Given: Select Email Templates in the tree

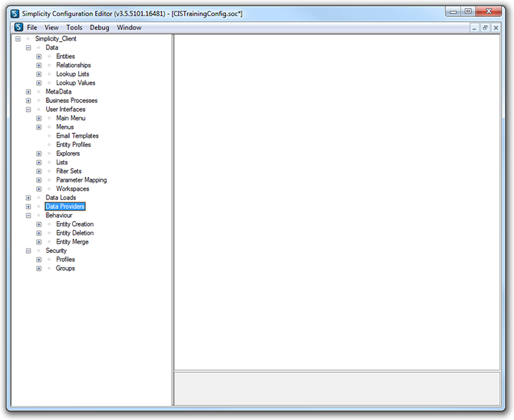Looking at the screenshot, I should [x=77, y=136].
